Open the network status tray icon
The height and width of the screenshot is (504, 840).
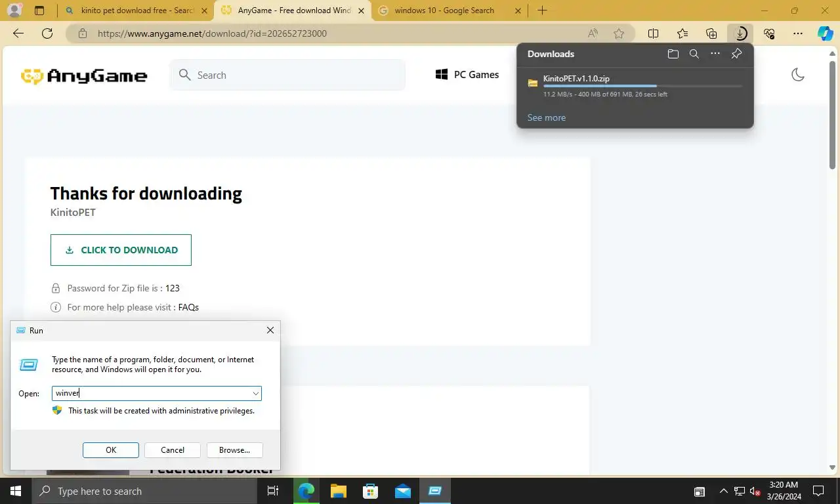(x=740, y=491)
